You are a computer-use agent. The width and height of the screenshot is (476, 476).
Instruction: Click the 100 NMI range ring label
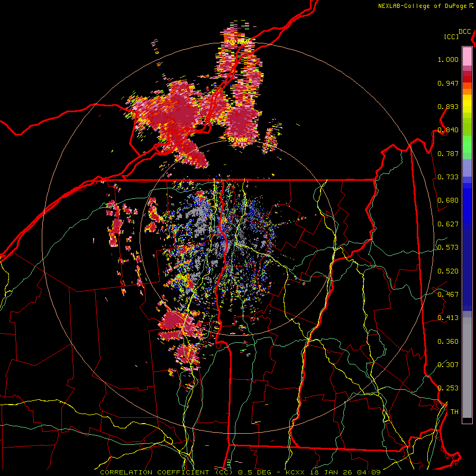tap(237, 42)
